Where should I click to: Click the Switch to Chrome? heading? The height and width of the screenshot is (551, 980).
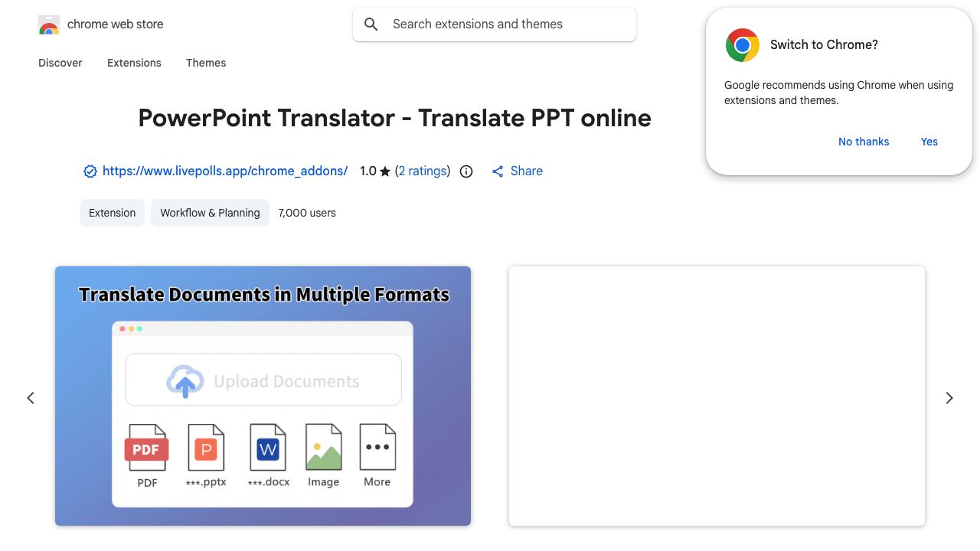[824, 45]
